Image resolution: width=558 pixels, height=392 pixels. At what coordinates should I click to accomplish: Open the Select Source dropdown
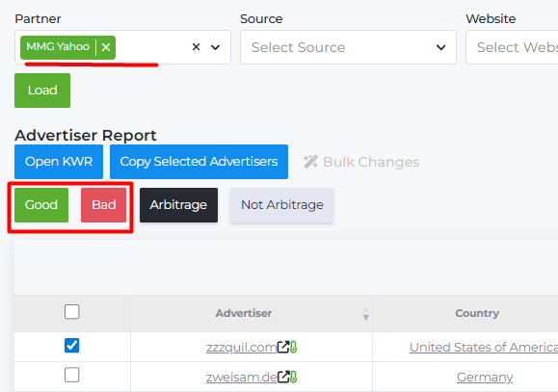click(348, 47)
